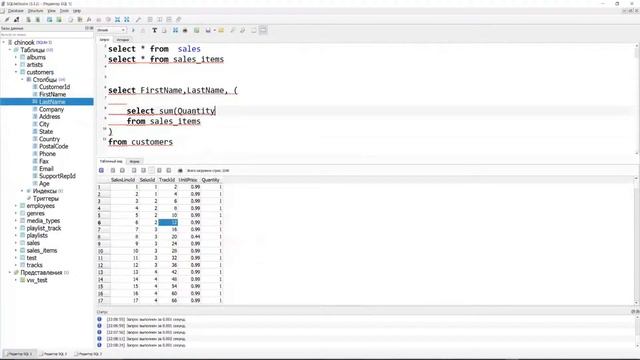This screenshot has height=360, width=640.
Task: Select row 17 header in results
Action: tap(104, 300)
